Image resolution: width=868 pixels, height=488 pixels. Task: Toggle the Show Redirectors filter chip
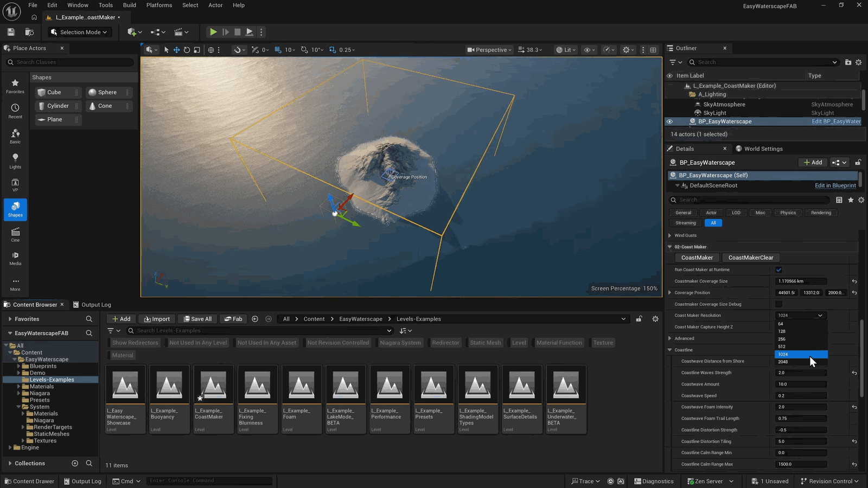click(x=135, y=343)
